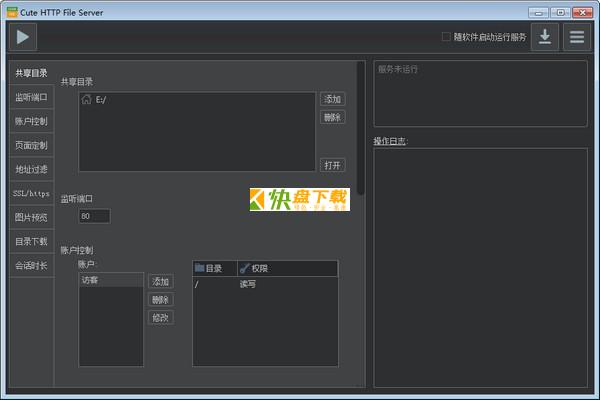Switch to the 监听端口 tab
600x400 pixels.
(31, 97)
